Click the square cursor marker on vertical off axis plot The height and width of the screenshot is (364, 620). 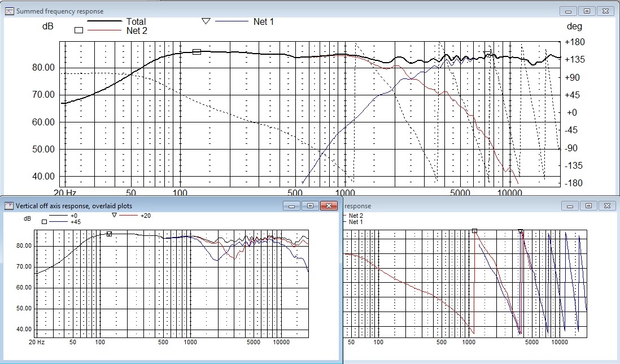coord(110,234)
